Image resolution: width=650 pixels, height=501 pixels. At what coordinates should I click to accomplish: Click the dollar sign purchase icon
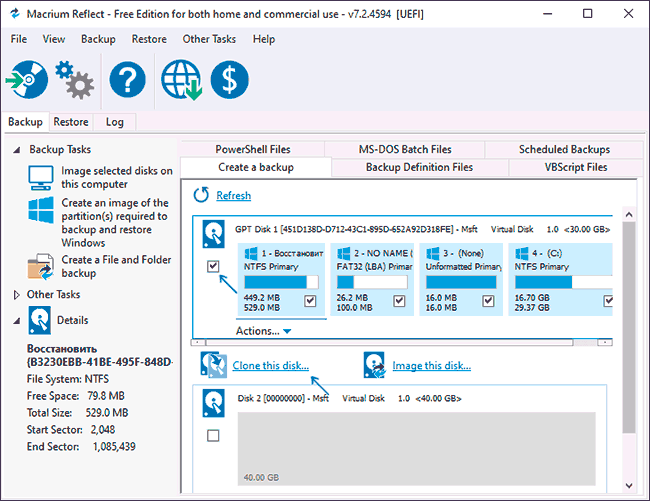pyautogui.click(x=230, y=80)
